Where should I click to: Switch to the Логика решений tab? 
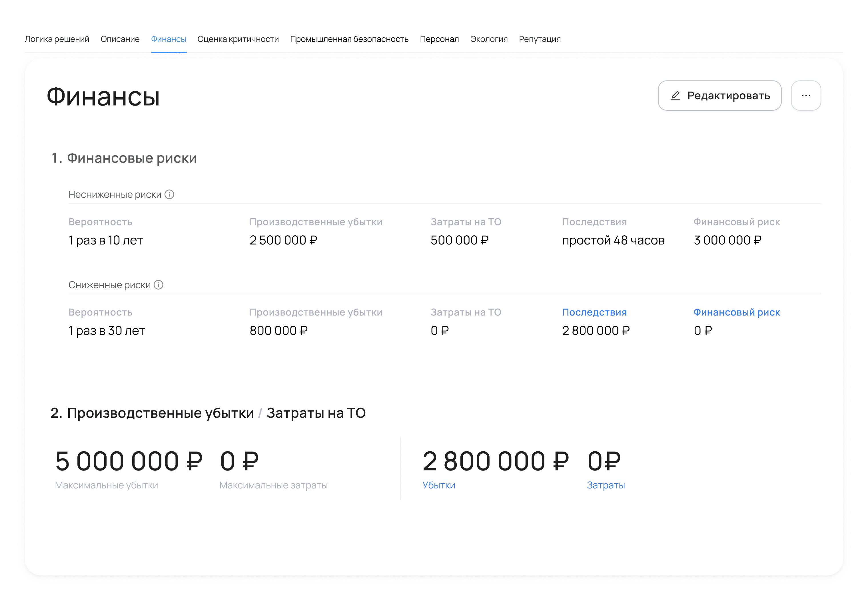[x=57, y=39]
